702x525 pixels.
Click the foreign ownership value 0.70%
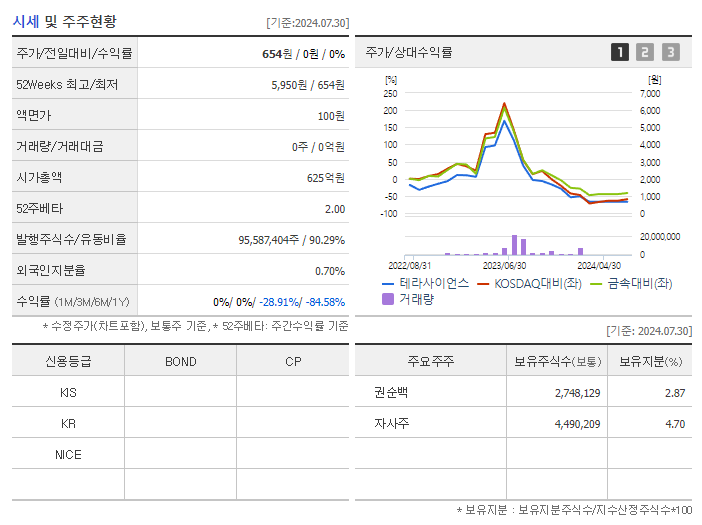[330, 271]
